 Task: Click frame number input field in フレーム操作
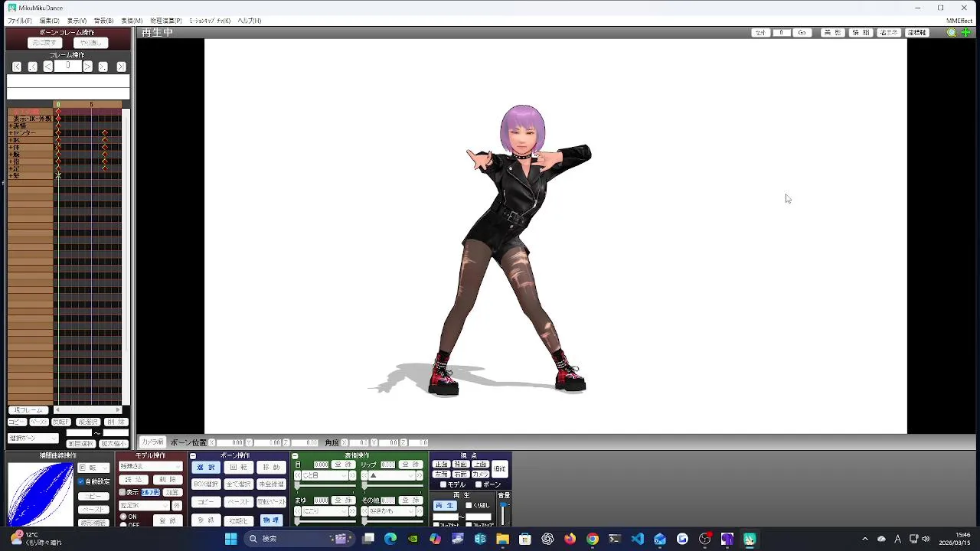tap(67, 67)
